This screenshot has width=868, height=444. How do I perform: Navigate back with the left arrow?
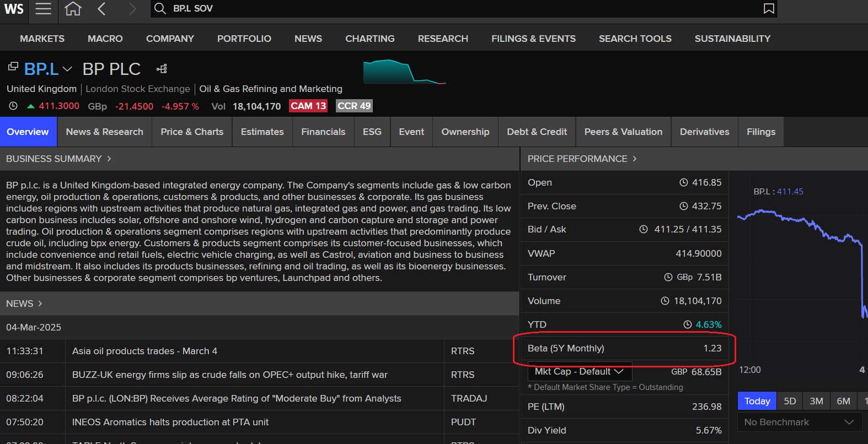coord(101,9)
